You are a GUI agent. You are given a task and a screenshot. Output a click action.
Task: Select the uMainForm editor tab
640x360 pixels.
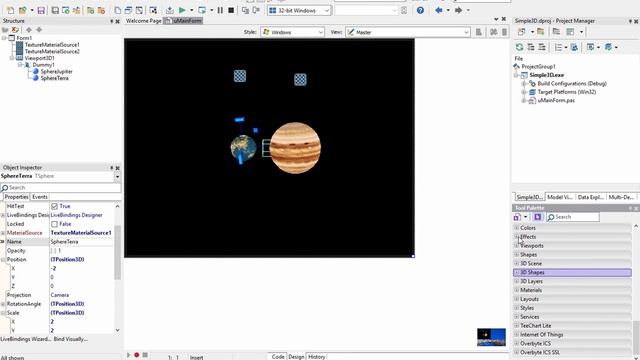tap(184, 20)
